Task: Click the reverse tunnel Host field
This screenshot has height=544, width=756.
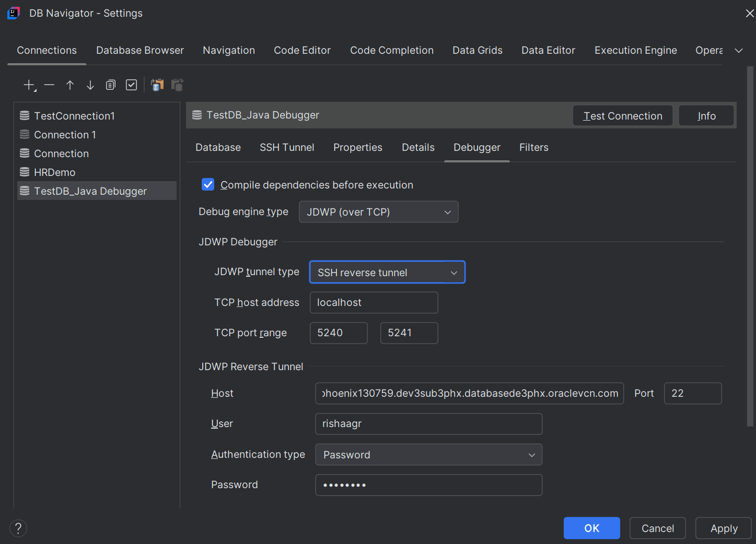Action: pos(470,394)
